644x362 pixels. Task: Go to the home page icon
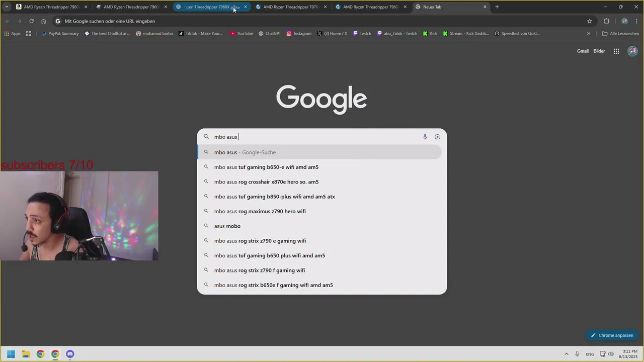click(43, 21)
